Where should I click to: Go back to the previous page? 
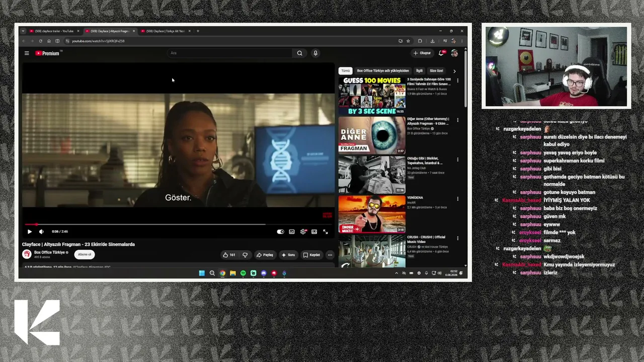pyautogui.click(x=23, y=41)
